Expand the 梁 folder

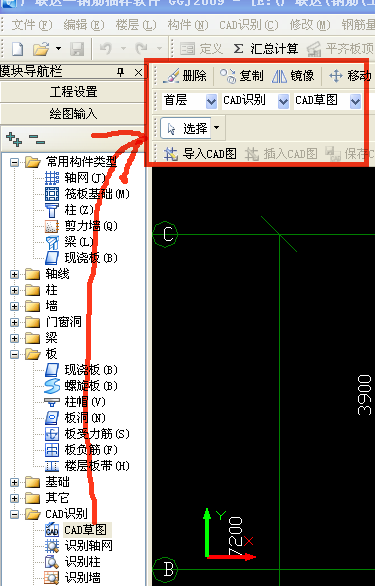15,338
